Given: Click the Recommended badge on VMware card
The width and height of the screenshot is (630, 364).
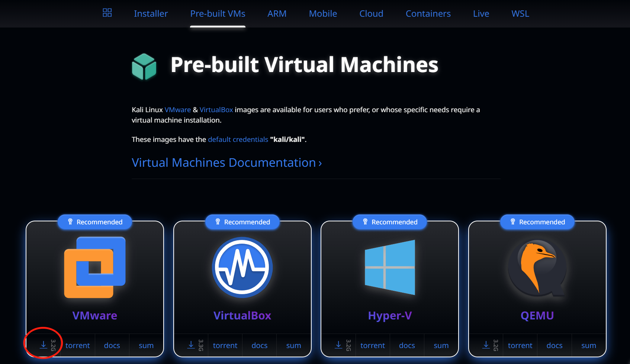Looking at the screenshot, I should 95,222.
